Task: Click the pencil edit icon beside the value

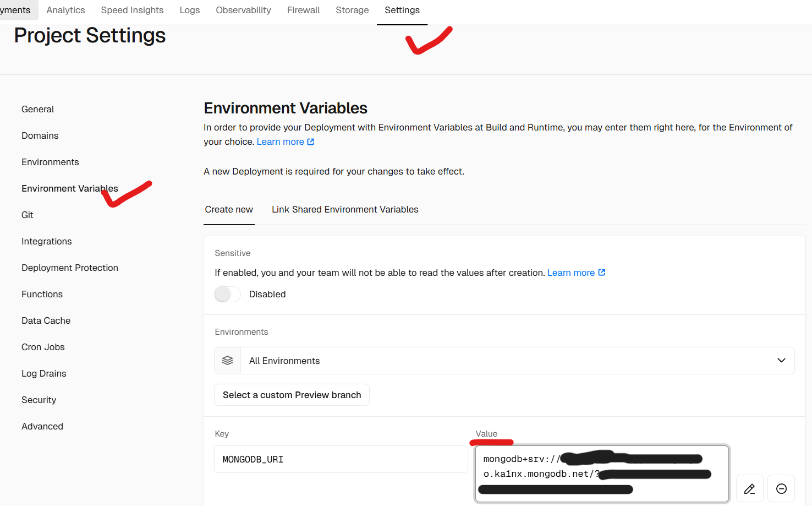Action: pos(749,488)
